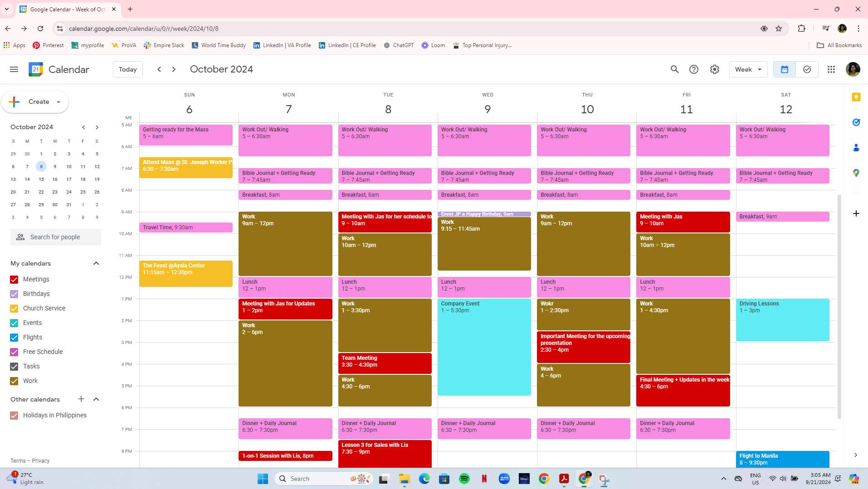Toggle the Birthdays calendar checkbox
Screen dimensions: 868x489
(x=14, y=294)
